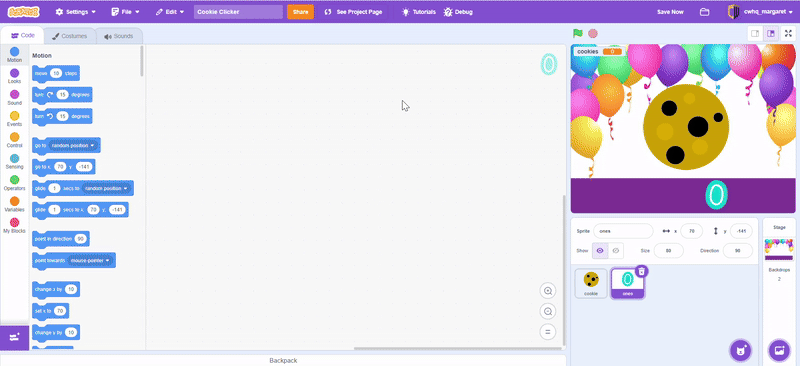Delete the ones sprite with trash icon
Image resolution: width=800 pixels, height=366 pixels.
coord(642,271)
